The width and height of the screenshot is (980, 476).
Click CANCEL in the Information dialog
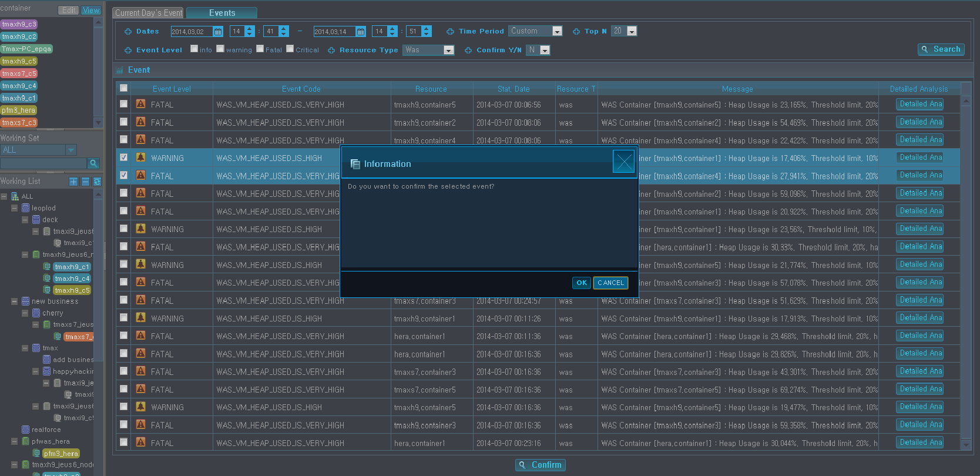(611, 283)
